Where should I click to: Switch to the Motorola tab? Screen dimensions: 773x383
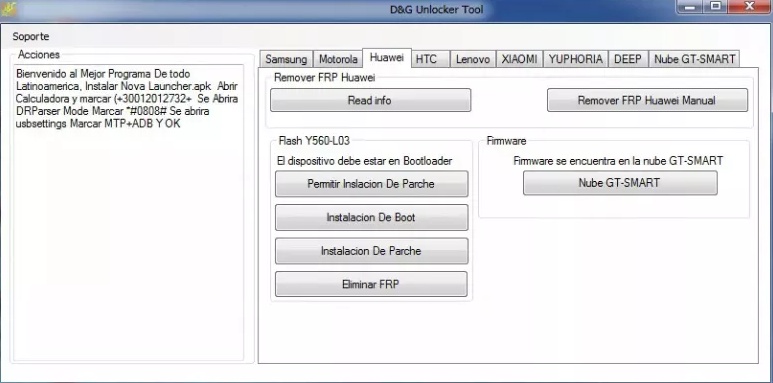338,59
